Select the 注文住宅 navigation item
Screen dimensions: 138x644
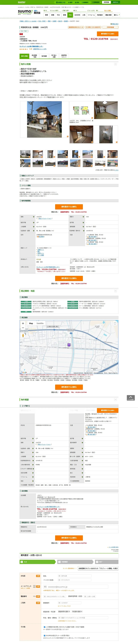[x=77, y=15]
